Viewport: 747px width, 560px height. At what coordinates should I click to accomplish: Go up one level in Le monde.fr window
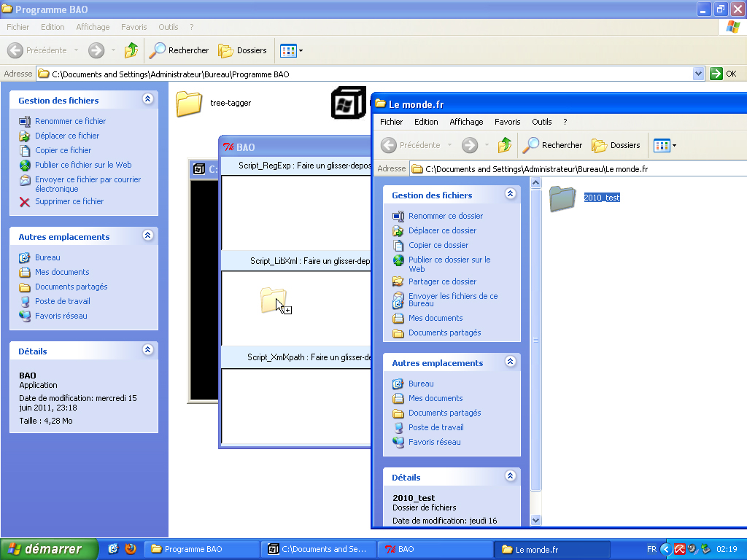click(x=505, y=145)
